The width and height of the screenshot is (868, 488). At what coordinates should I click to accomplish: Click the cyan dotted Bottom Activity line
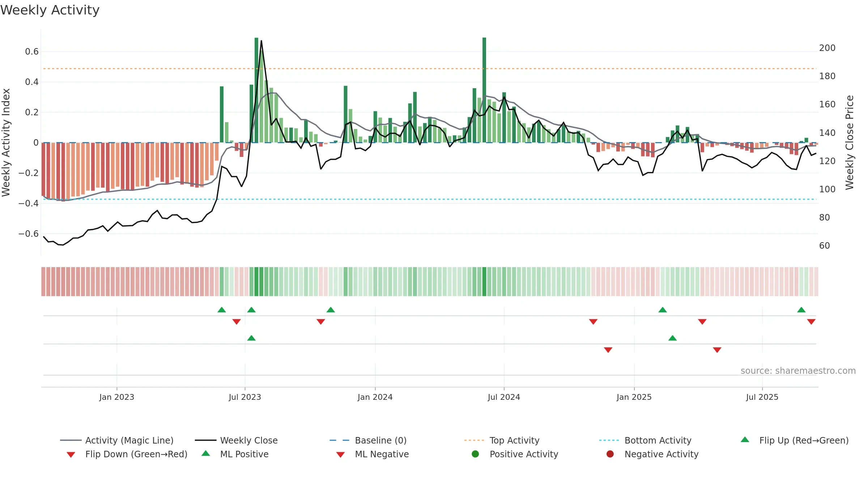(x=429, y=199)
